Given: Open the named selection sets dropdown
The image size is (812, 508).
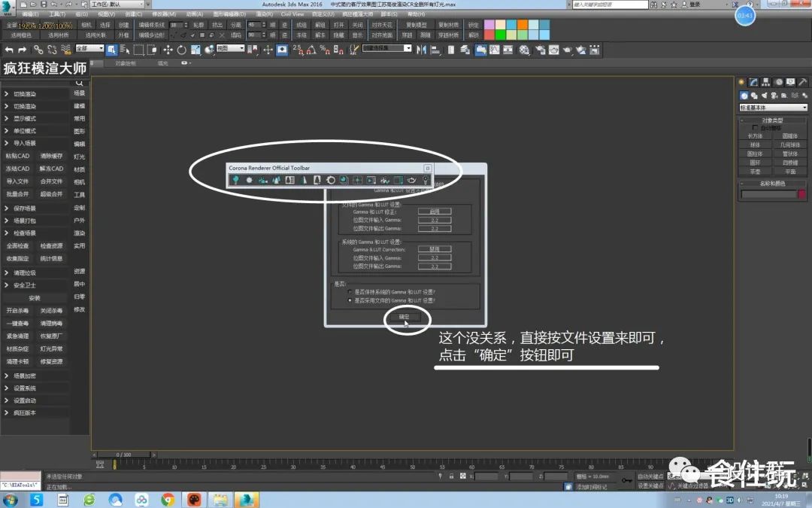Looking at the screenshot, I should click(x=387, y=48).
